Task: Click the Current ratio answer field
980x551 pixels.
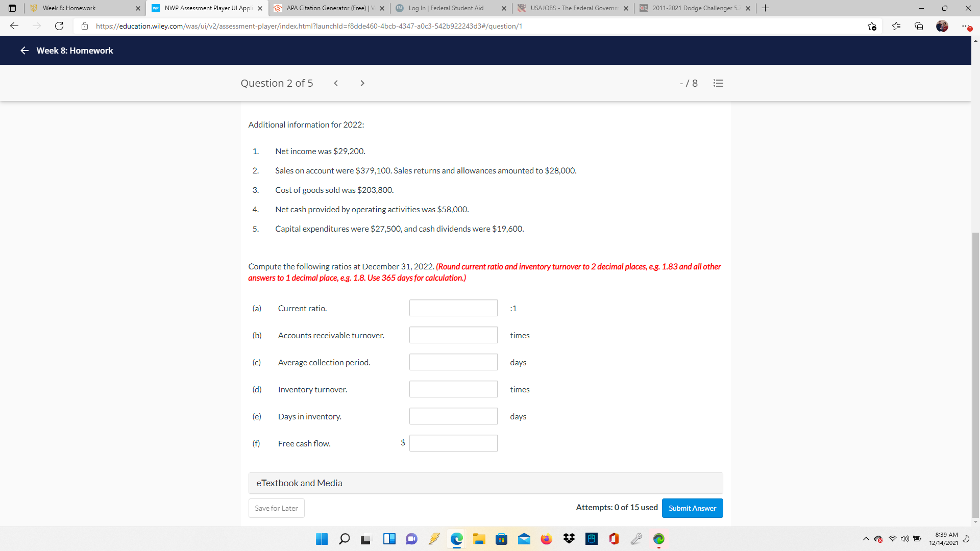Action: coord(453,308)
